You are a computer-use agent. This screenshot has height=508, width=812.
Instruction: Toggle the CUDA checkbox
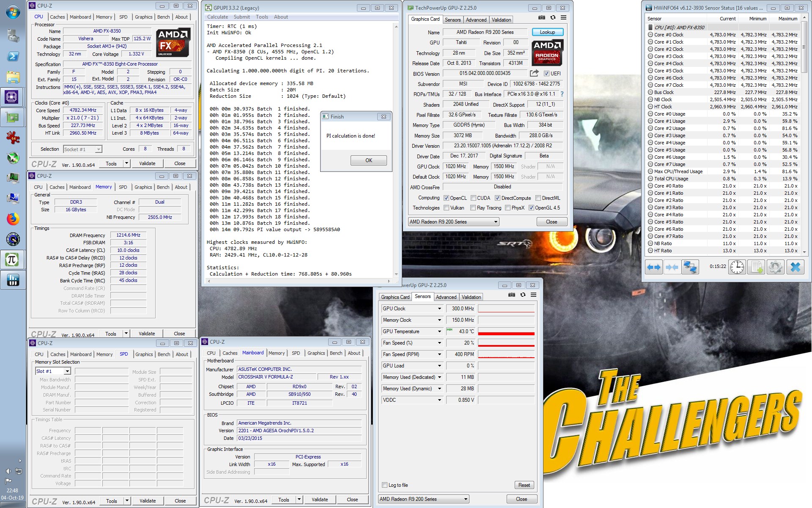[473, 198]
